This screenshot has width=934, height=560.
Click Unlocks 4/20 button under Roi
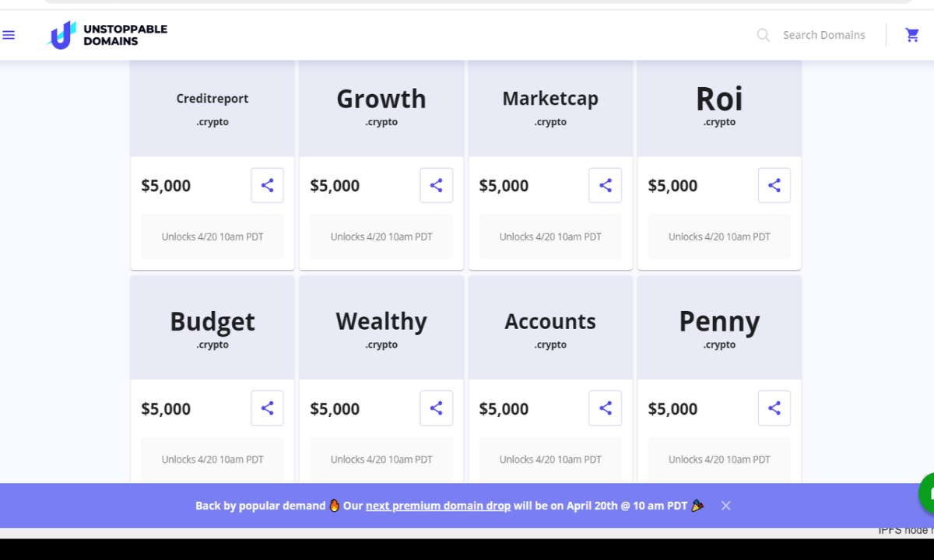point(719,236)
